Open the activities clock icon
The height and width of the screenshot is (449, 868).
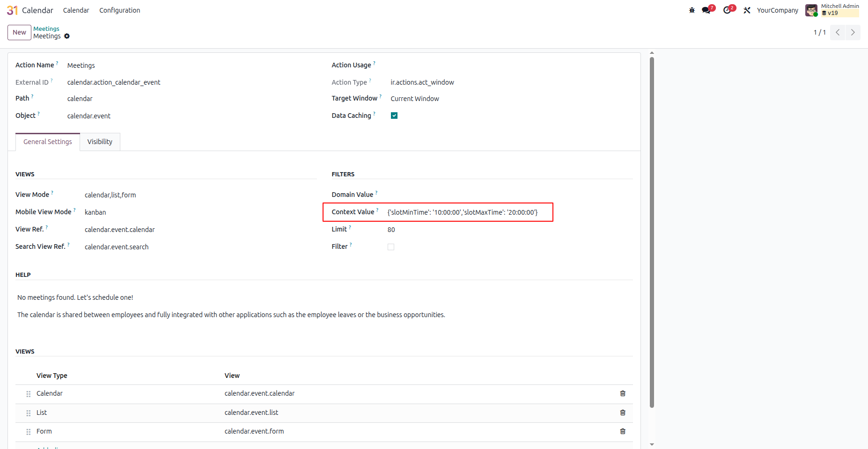point(727,10)
